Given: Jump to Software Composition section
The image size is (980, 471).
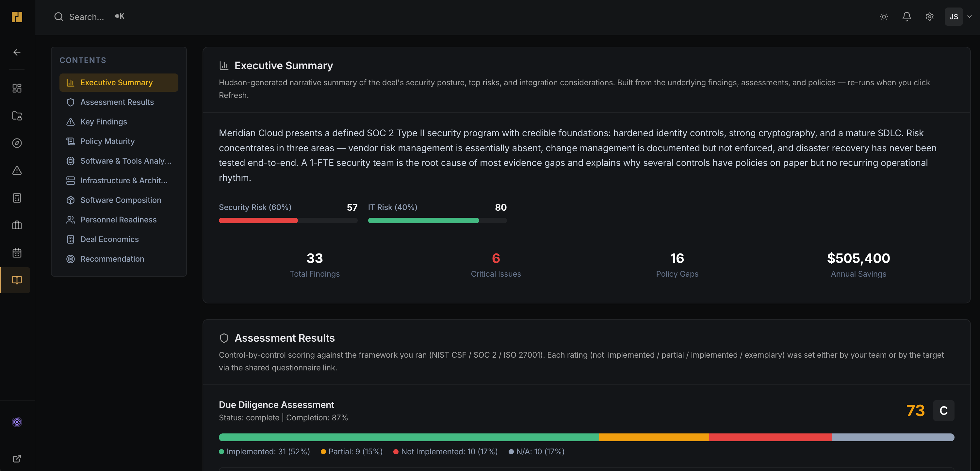Looking at the screenshot, I should 119,200.
